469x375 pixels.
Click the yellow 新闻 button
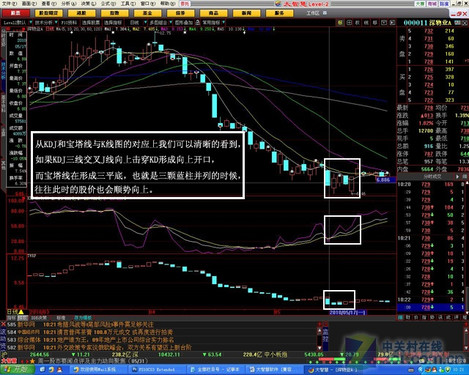(x=246, y=13)
